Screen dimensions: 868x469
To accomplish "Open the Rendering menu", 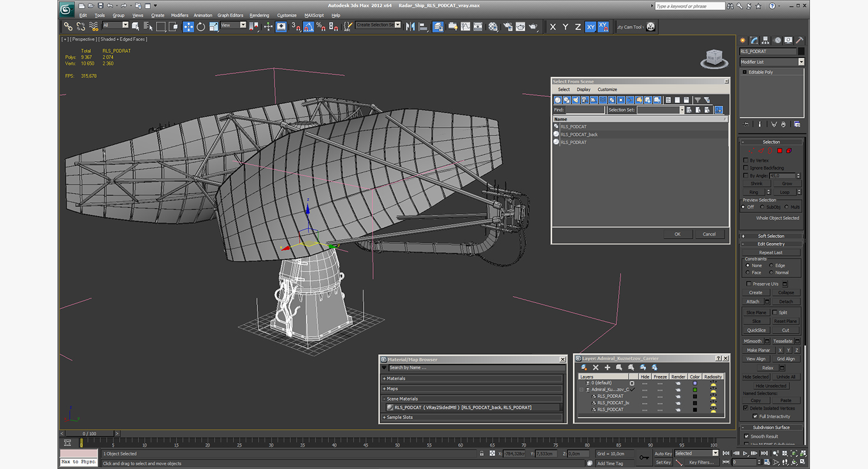I will point(259,15).
